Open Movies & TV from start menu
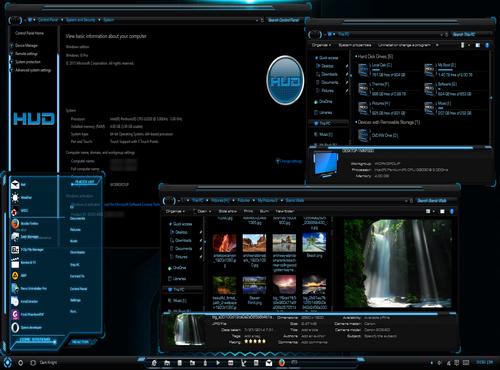This screenshot has height=370, width=500. pos(23,263)
